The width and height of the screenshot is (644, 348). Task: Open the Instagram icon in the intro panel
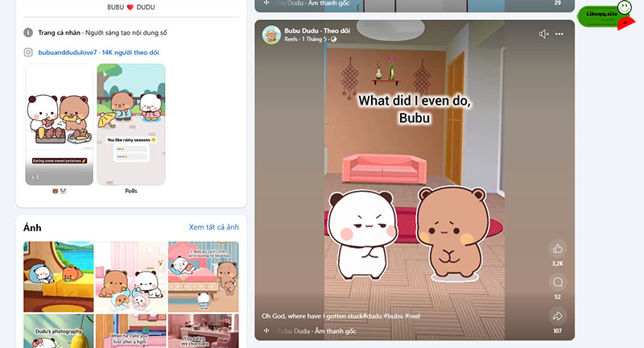pyautogui.click(x=28, y=52)
